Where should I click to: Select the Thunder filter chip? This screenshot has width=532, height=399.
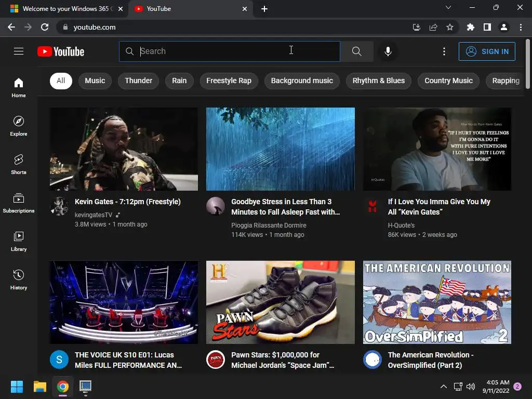(x=138, y=81)
